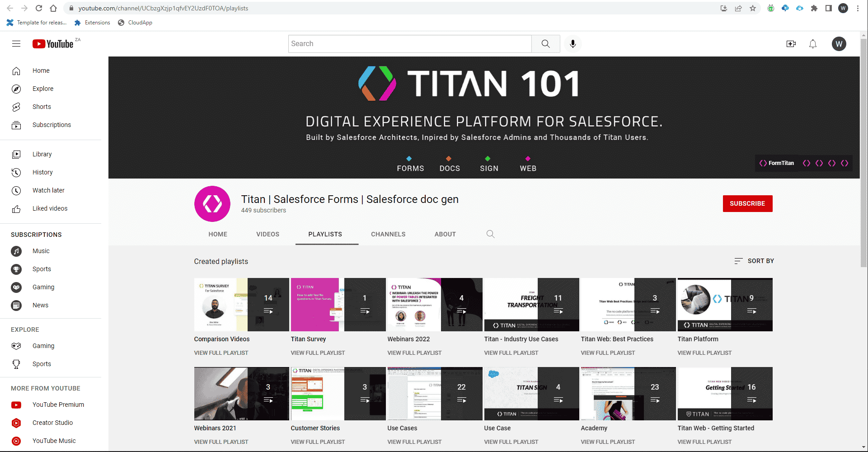Switch to the About tab
This screenshot has width=868, height=452.
[445, 234]
